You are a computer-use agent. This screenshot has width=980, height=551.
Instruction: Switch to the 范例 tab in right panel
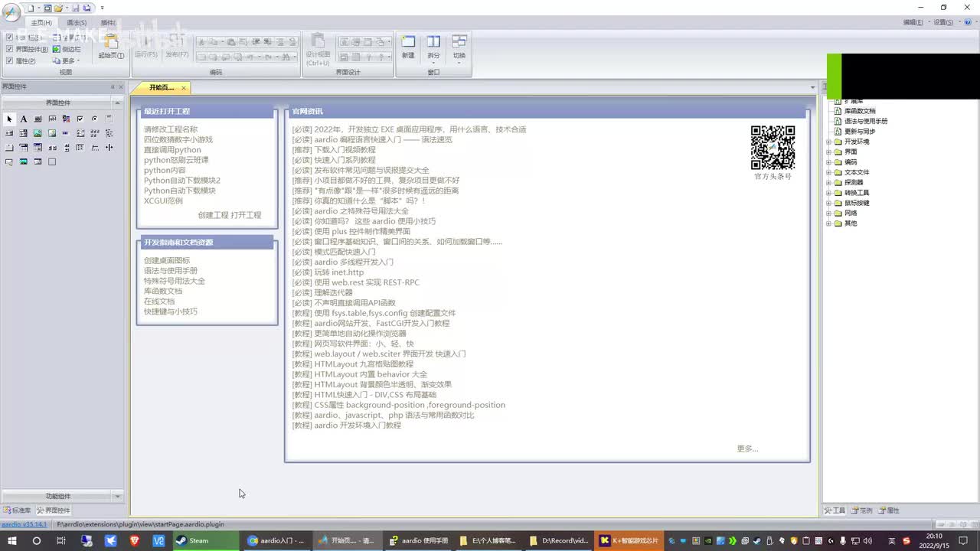862,510
